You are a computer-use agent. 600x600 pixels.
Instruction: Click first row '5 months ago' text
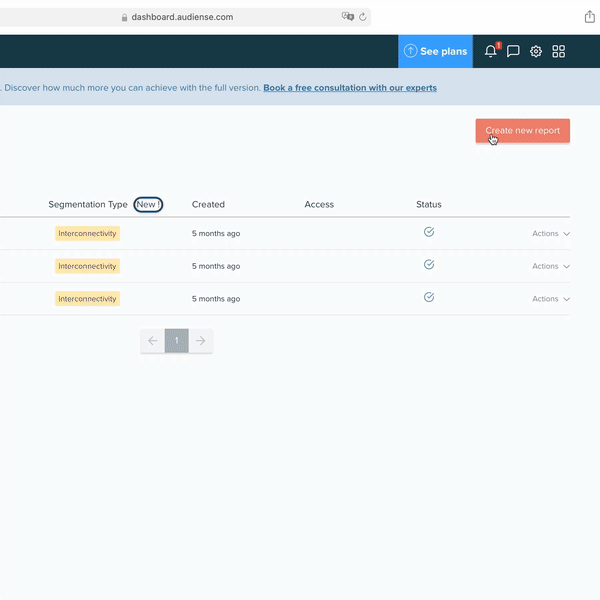click(x=216, y=233)
